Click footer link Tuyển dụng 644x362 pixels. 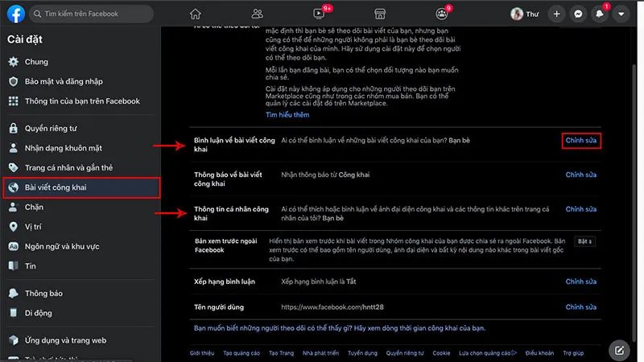click(x=362, y=353)
